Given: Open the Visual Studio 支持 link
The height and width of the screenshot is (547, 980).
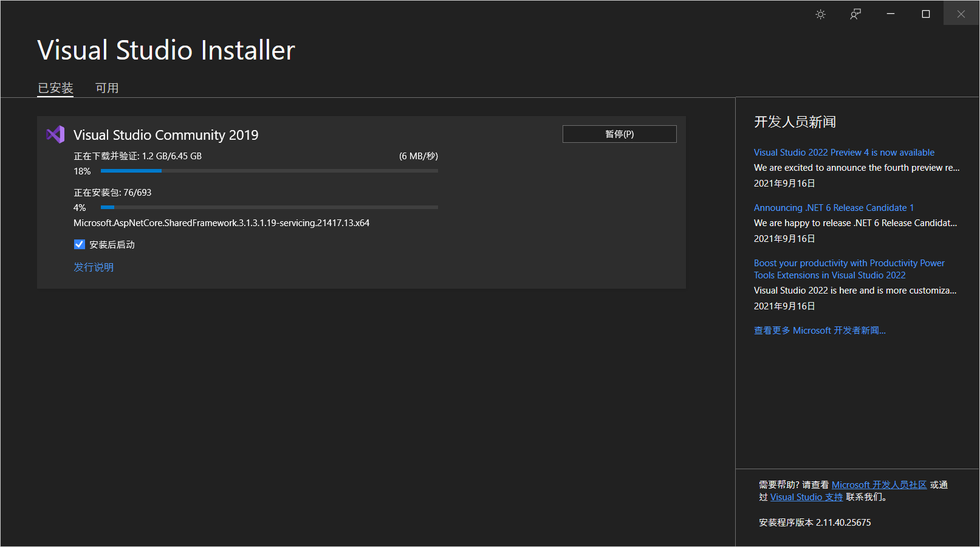Looking at the screenshot, I should (x=806, y=497).
